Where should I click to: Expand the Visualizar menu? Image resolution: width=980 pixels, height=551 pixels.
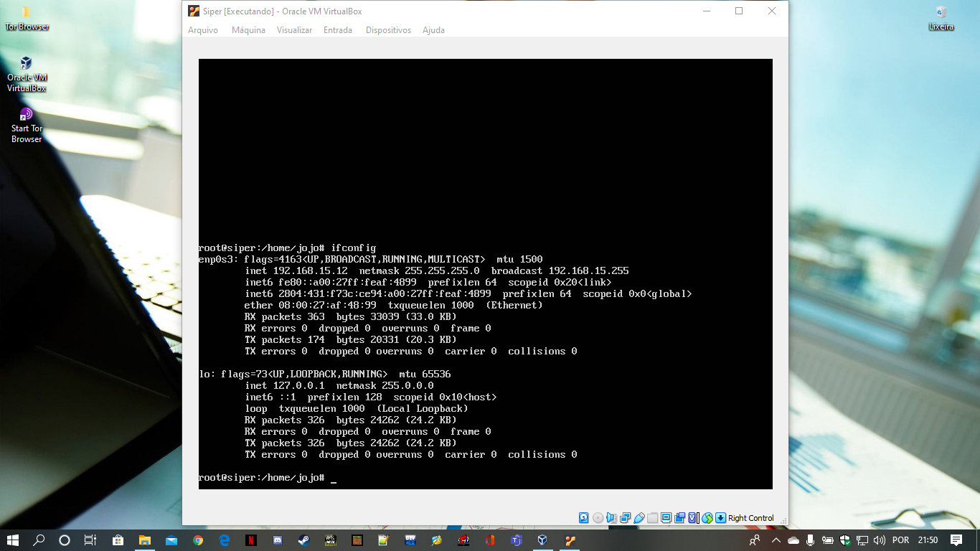[294, 30]
